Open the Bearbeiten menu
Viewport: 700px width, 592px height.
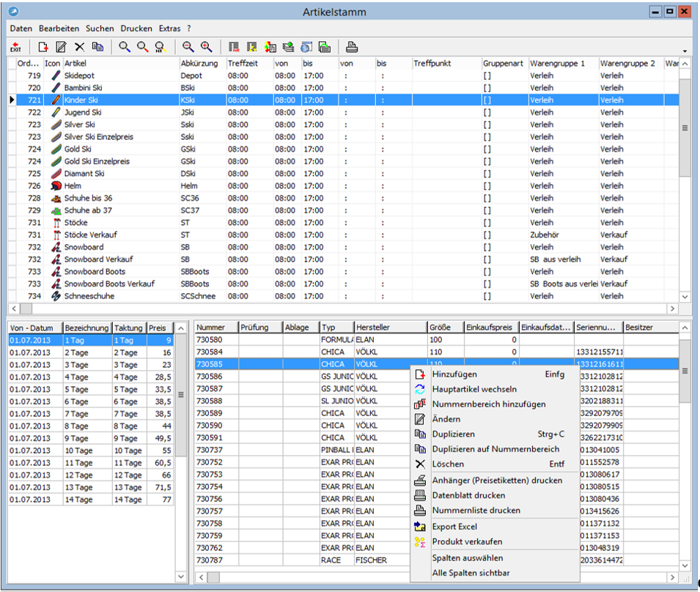click(x=59, y=29)
